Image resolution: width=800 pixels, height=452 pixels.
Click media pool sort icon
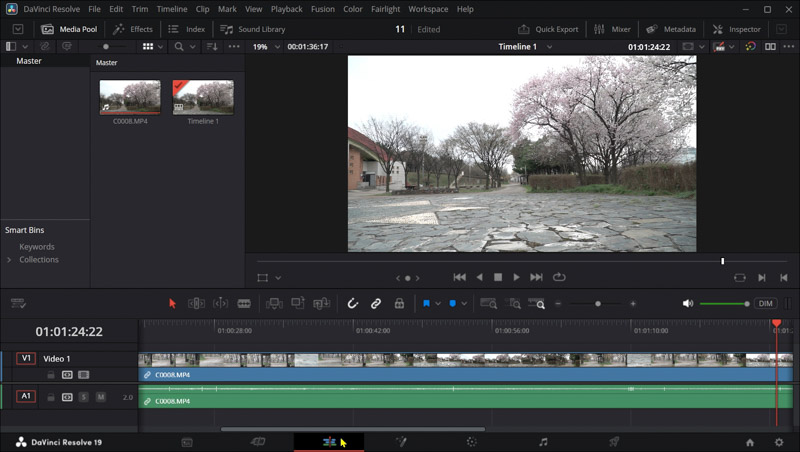(212, 46)
